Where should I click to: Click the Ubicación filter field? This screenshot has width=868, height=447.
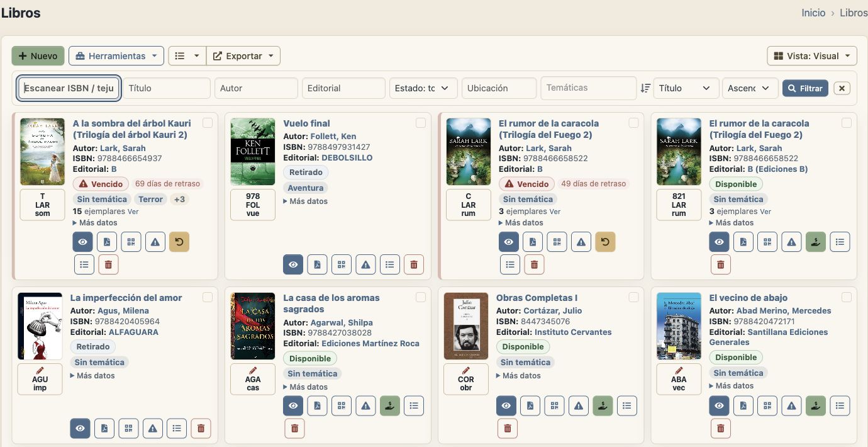(x=499, y=88)
